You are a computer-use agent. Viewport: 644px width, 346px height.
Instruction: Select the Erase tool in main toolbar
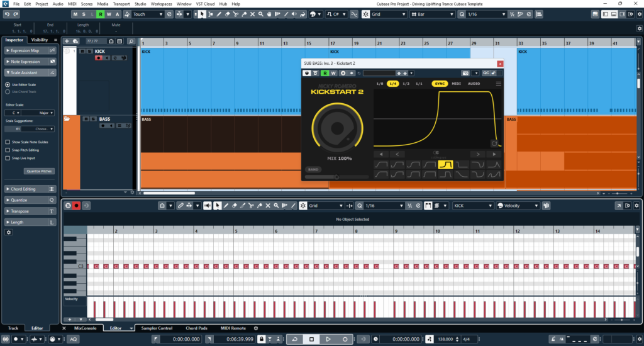227,14
